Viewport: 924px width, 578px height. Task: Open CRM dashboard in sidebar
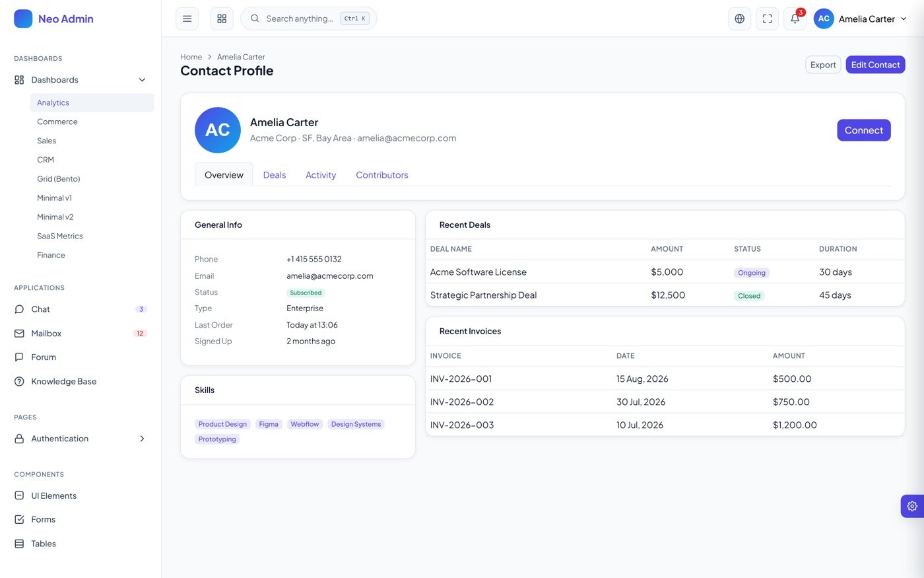92,160
